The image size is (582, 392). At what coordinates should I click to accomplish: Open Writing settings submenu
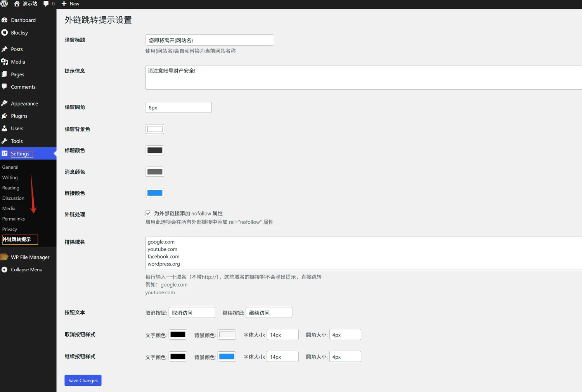10,177
